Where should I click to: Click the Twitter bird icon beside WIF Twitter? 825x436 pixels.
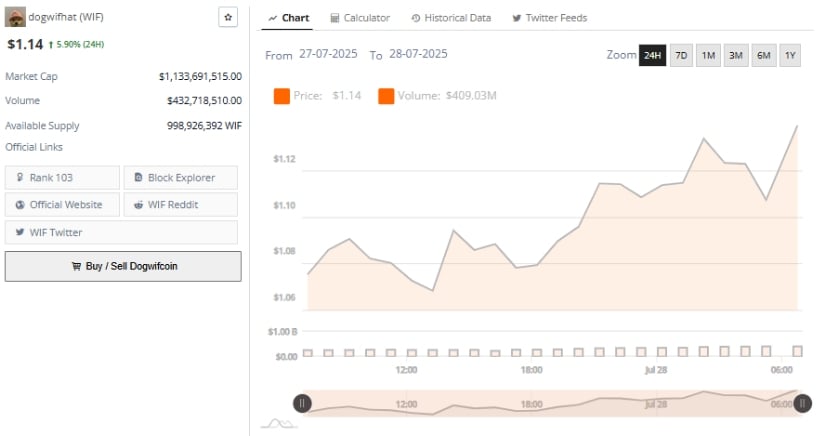[x=20, y=232]
